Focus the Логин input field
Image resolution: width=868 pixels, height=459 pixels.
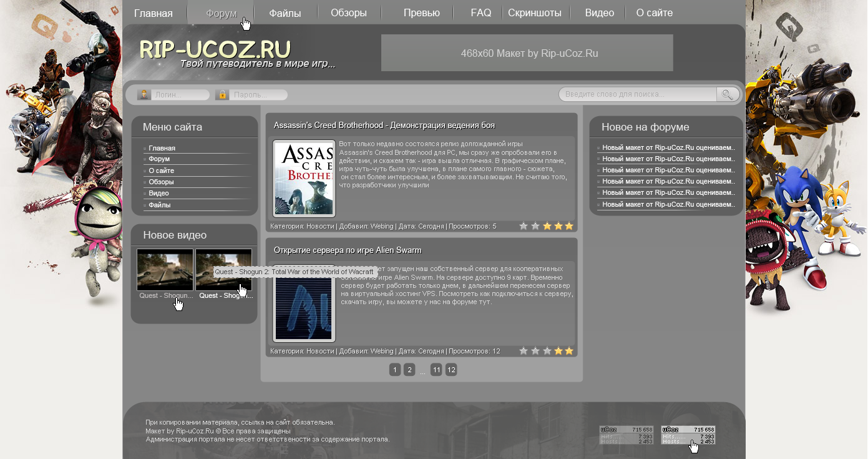pyautogui.click(x=181, y=95)
